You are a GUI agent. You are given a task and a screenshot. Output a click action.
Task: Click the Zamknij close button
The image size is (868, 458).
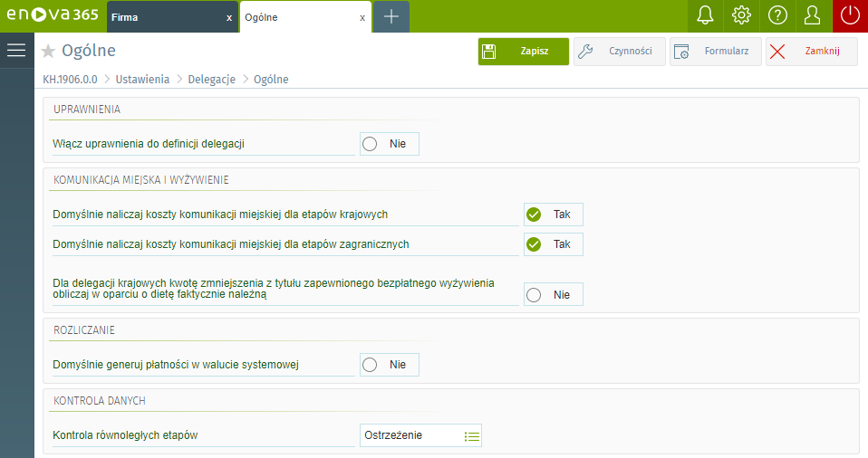click(x=811, y=52)
